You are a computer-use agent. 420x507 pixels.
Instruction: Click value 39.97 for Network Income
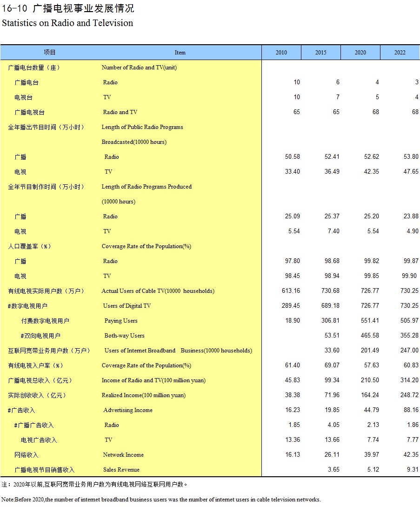pos(372,454)
